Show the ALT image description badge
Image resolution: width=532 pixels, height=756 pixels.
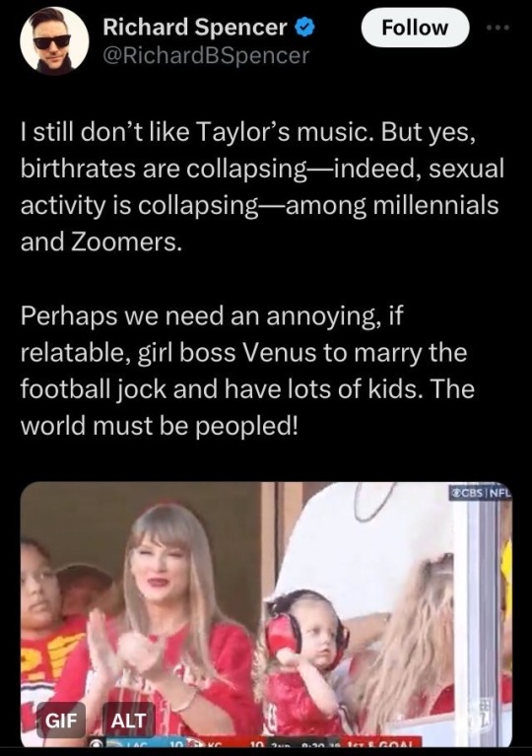coord(128,721)
